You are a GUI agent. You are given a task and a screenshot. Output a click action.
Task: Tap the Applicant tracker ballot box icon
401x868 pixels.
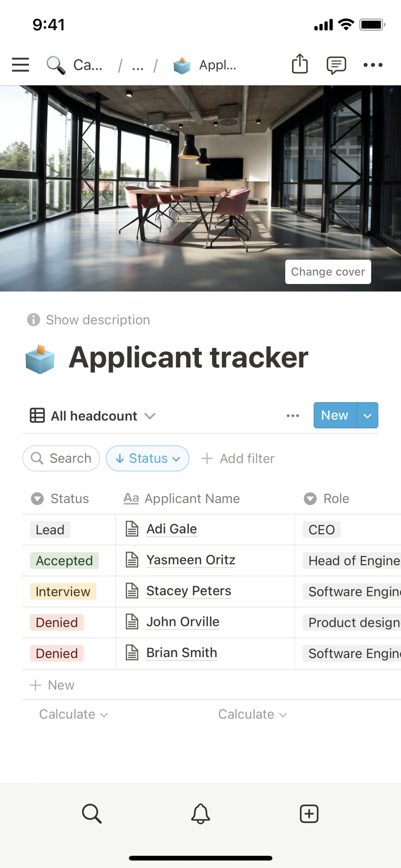[x=40, y=359]
